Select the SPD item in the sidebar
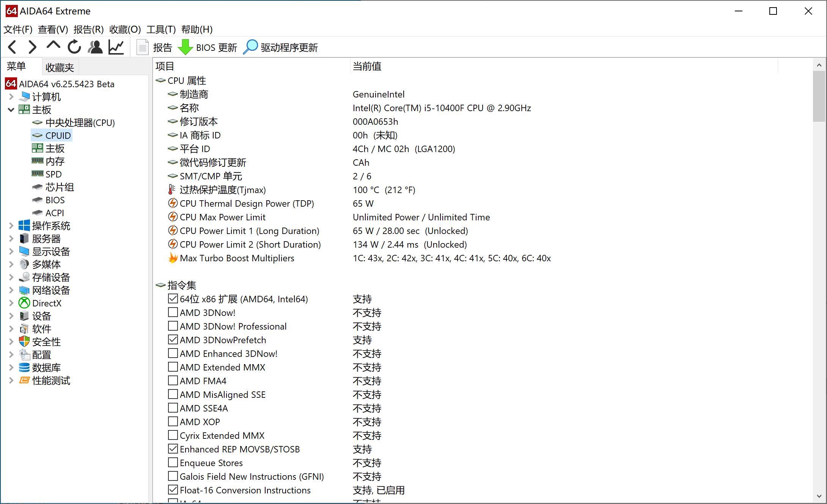 (53, 174)
